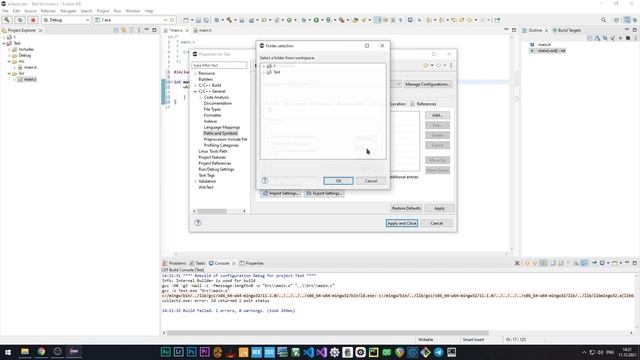The height and width of the screenshot is (360, 640).
Task: Click the Build hammer icon in the launch bar
Action: click(7, 20)
